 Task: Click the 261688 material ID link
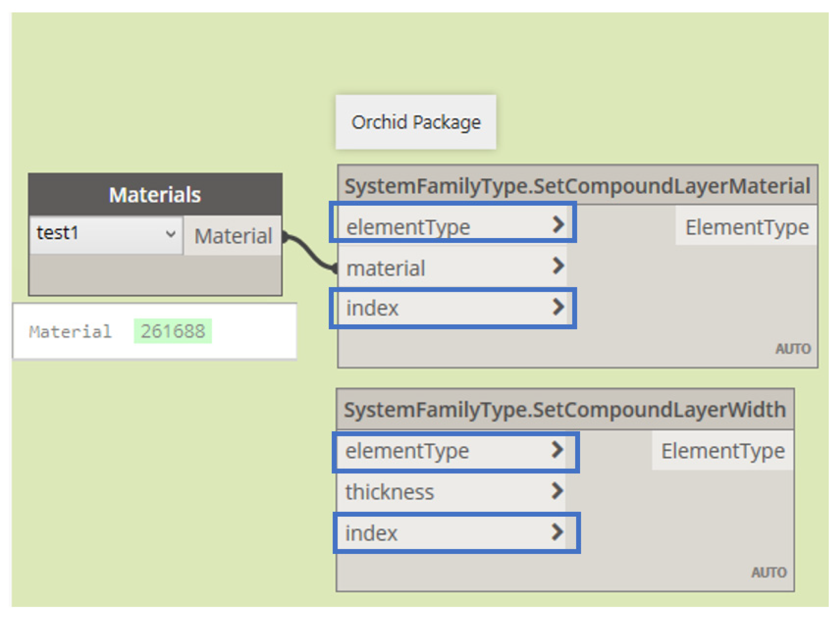[173, 332]
